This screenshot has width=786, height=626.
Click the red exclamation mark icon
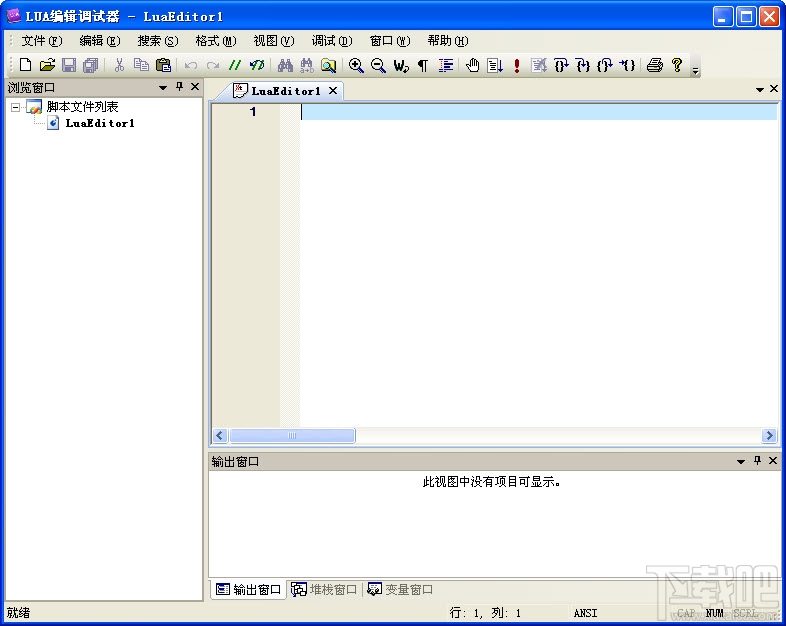click(x=517, y=65)
